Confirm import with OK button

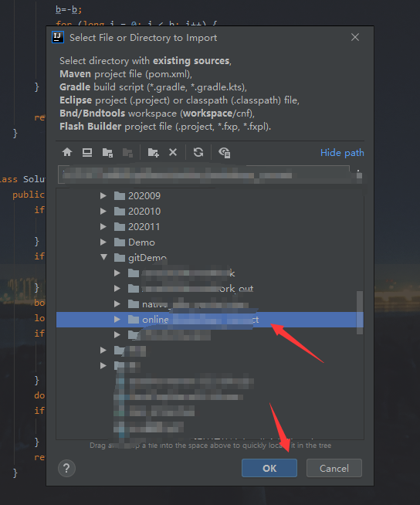click(x=269, y=468)
